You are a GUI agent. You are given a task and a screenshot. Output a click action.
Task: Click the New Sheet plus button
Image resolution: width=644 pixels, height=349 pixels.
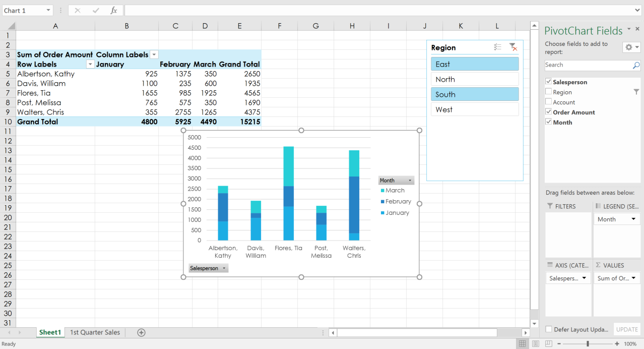(x=141, y=332)
